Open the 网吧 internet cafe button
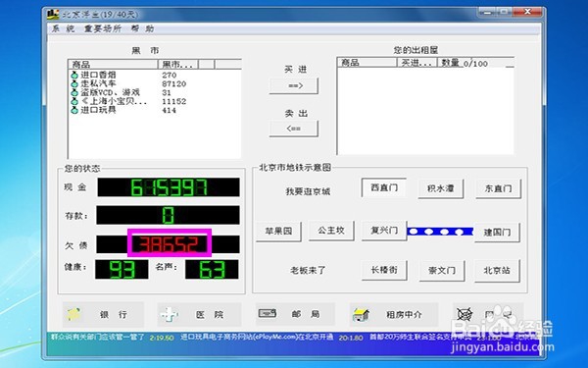 tap(487, 314)
